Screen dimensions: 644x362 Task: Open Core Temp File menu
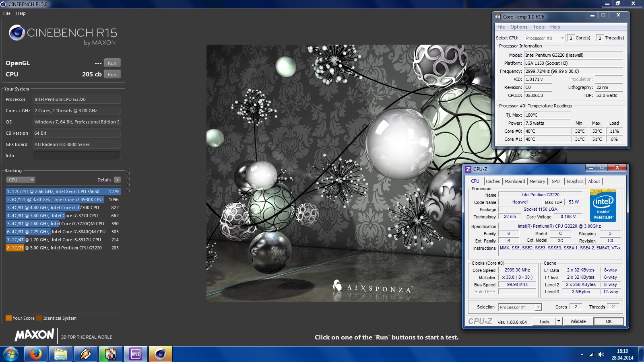501,27
